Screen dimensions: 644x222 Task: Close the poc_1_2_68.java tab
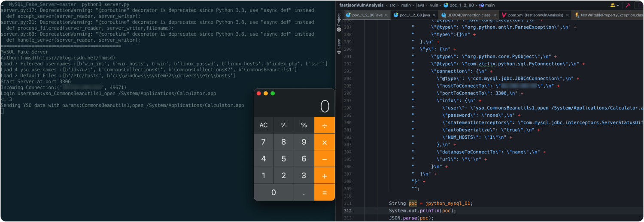[x=434, y=15]
